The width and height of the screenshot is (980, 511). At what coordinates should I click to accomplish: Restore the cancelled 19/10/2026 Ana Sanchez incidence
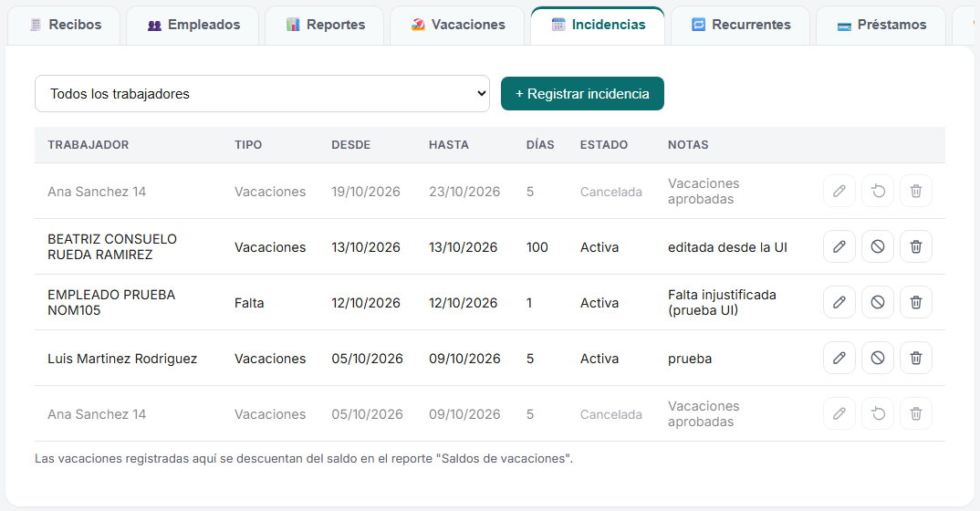tap(878, 191)
